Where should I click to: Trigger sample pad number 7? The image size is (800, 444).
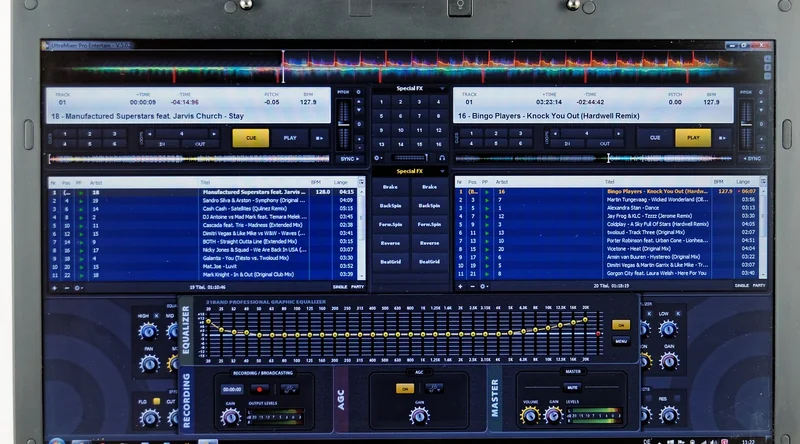[419, 116]
